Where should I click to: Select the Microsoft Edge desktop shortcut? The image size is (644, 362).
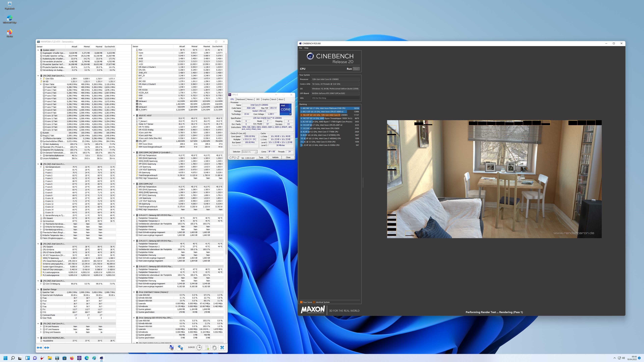point(10,19)
